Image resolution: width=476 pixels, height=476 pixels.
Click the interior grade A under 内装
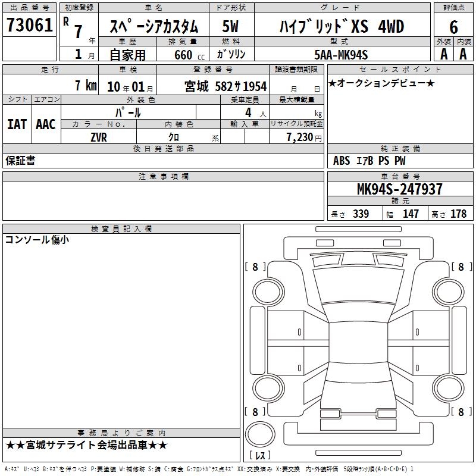(463, 54)
